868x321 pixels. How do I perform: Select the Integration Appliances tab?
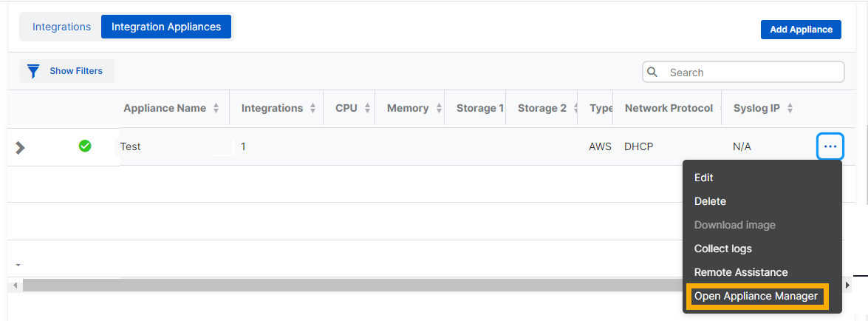tap(166, 27)
